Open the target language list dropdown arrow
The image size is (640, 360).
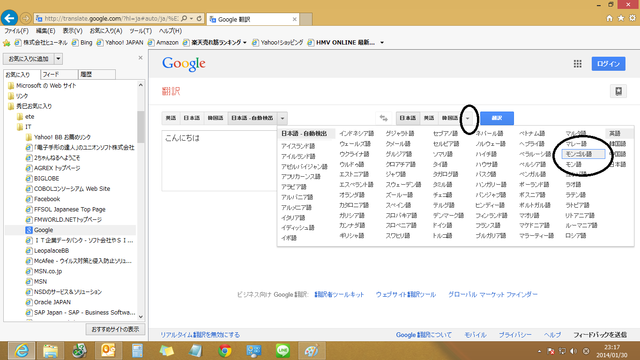[468, 118]
